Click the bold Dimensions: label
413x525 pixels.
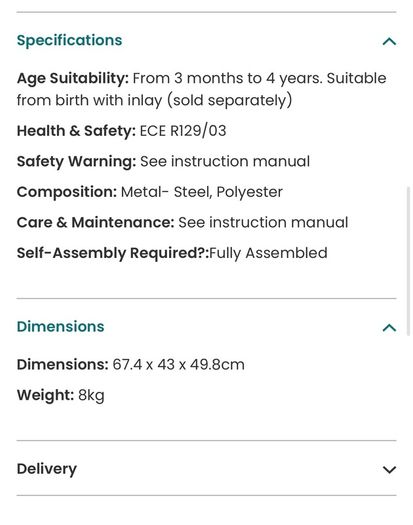[x=63, y=365]
